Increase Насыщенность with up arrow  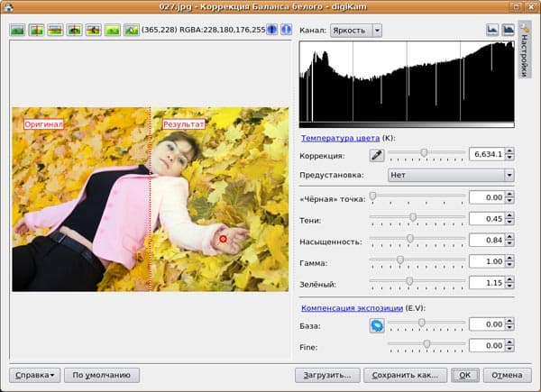coord(509,237)
